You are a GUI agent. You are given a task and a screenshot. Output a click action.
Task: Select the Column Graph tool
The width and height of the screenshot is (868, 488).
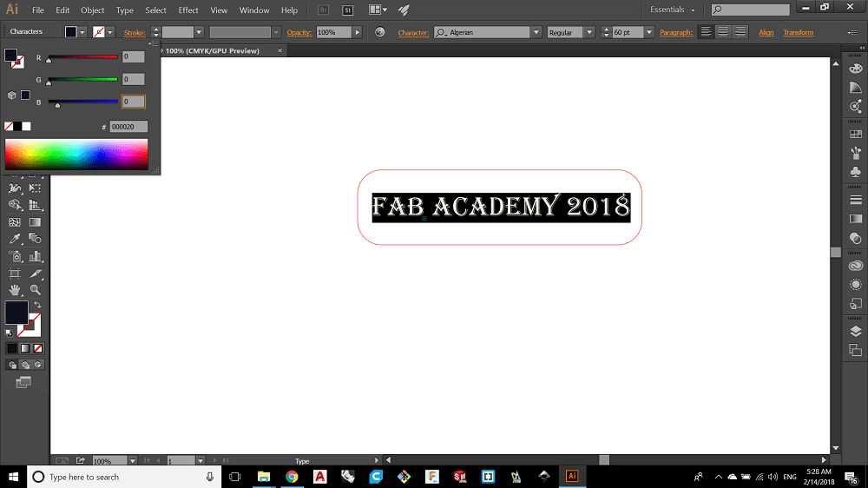[x=35, y=256]
